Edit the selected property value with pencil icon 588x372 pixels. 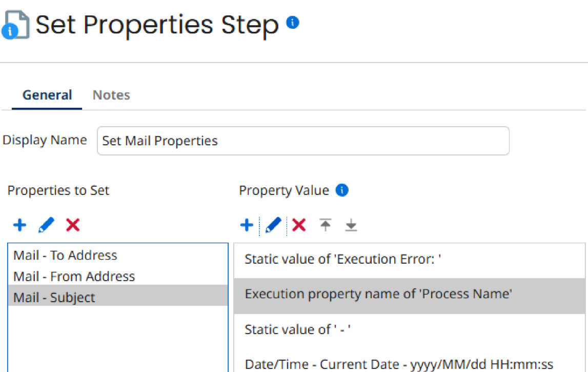tap(273, 224)
